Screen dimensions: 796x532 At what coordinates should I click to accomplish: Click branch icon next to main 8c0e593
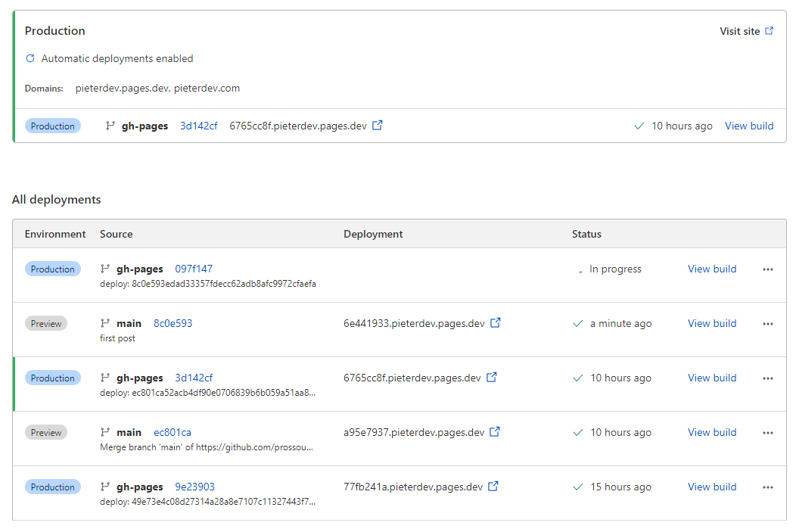105,323
